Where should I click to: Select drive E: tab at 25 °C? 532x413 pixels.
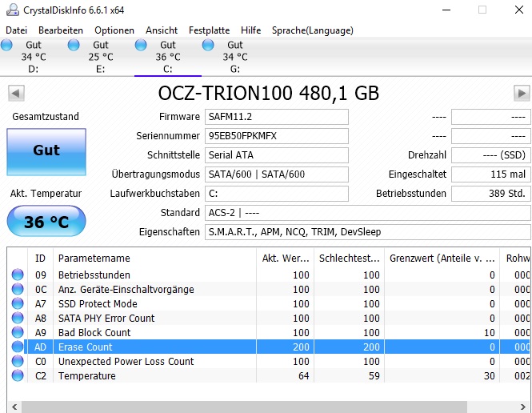(x=101, y=57)
